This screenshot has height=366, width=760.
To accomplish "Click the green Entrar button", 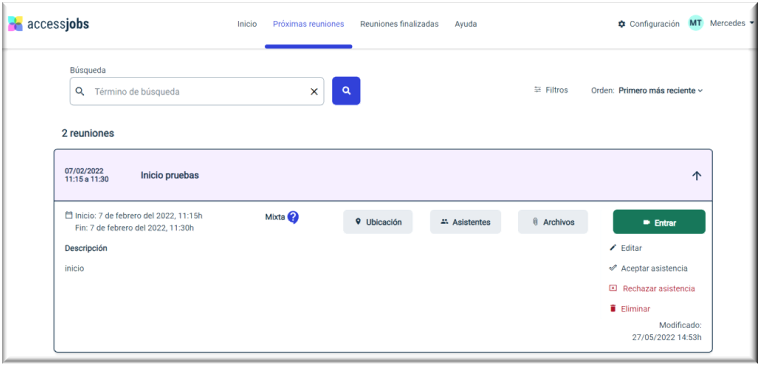I will point(659,222).
